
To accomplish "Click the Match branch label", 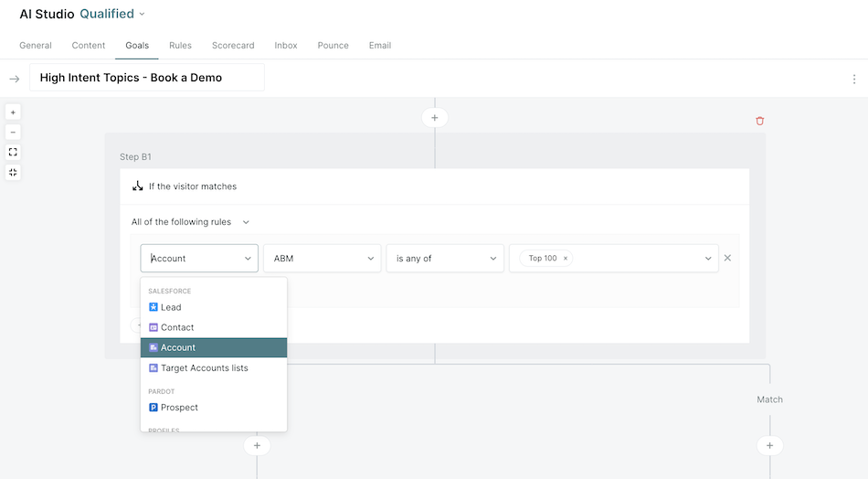I will 769,399.
